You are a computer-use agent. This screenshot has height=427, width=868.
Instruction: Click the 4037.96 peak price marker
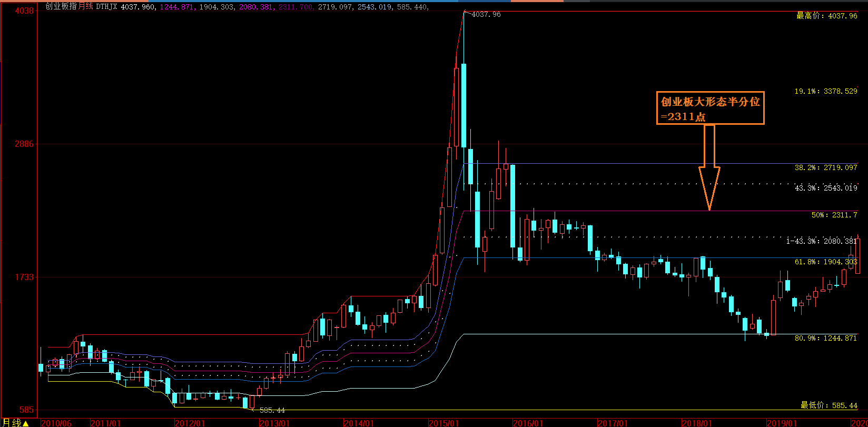[x=486, y=15]
